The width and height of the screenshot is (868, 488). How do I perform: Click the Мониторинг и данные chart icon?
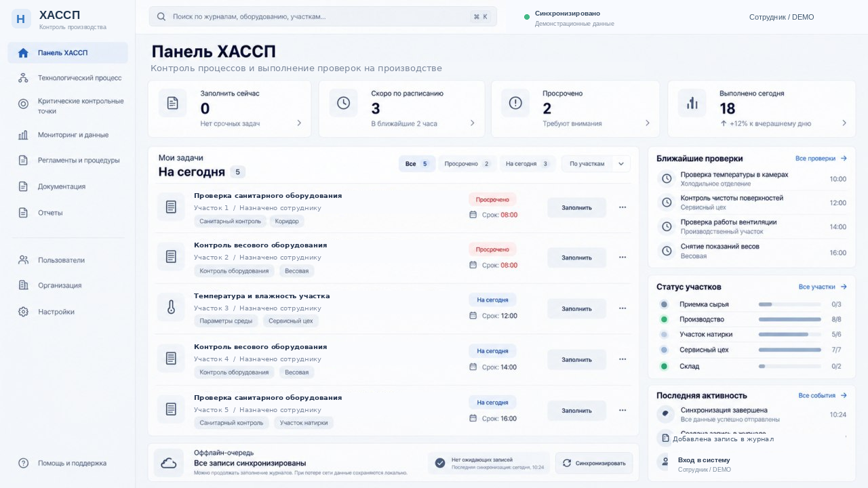(x=23, y=135)
